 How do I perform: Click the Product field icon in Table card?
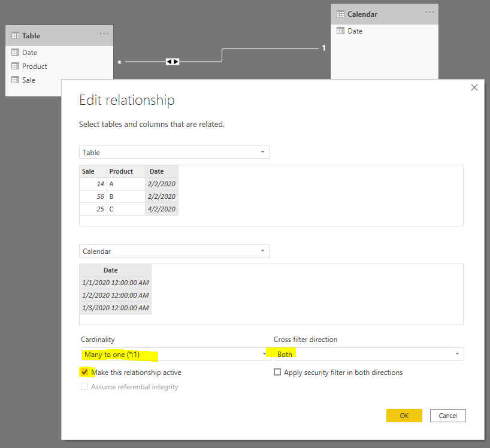coord(15,66)
